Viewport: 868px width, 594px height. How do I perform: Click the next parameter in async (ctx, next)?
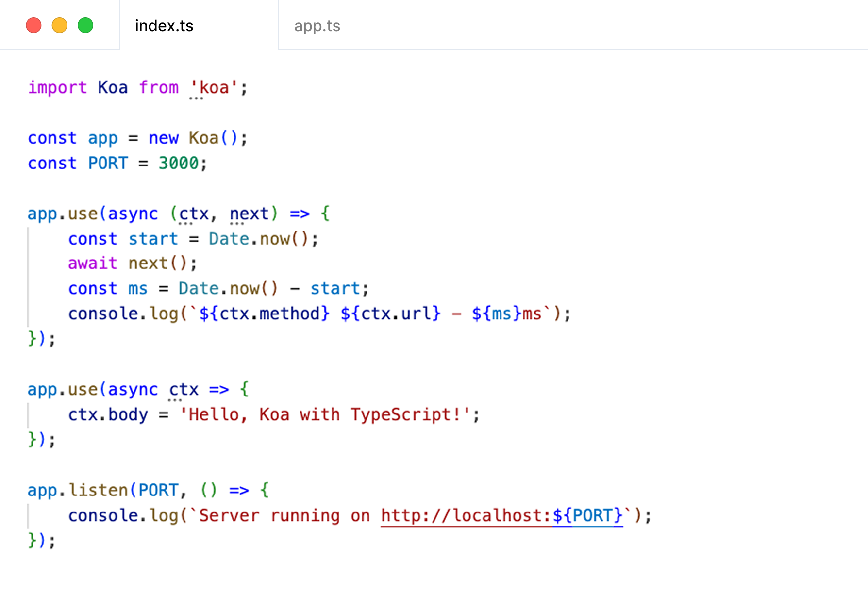249,214
